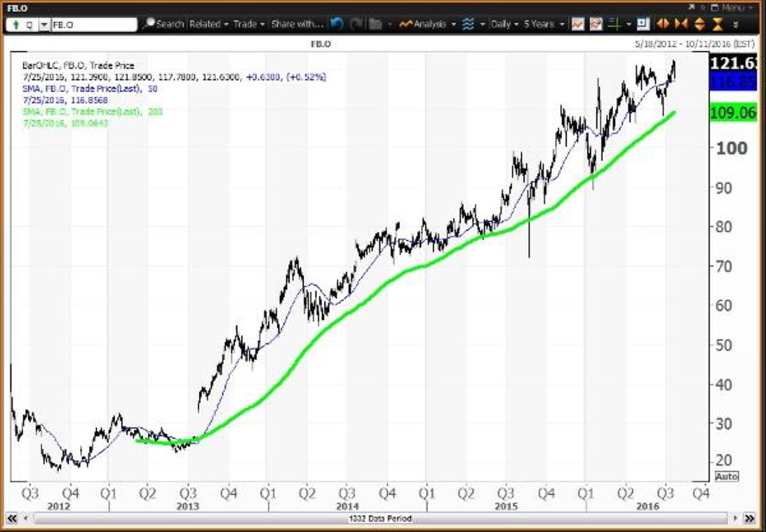Click the Share with... button
Image resolution: width=766 pixels, height=532 pixels.
(297, 24)
